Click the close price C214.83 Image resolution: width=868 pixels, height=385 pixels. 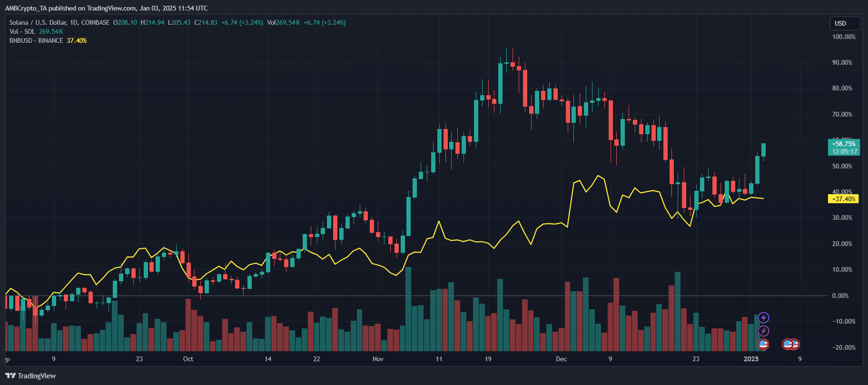click(x=206, y=22)
